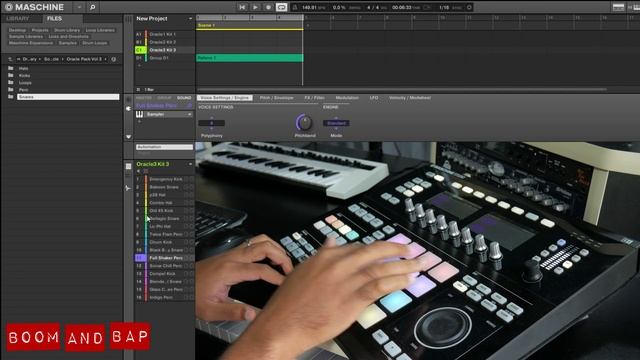Select the green Pattern 1 clip

point(249,58)
